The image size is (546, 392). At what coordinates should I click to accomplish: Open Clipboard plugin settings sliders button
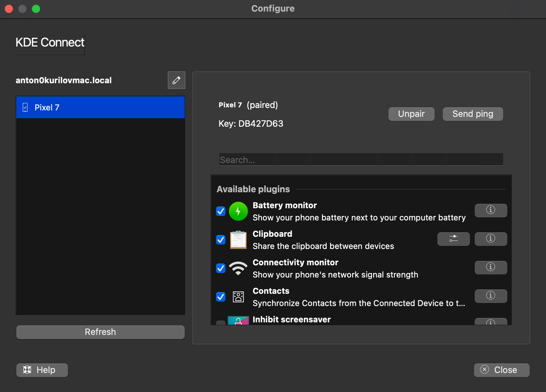[453, 239]
